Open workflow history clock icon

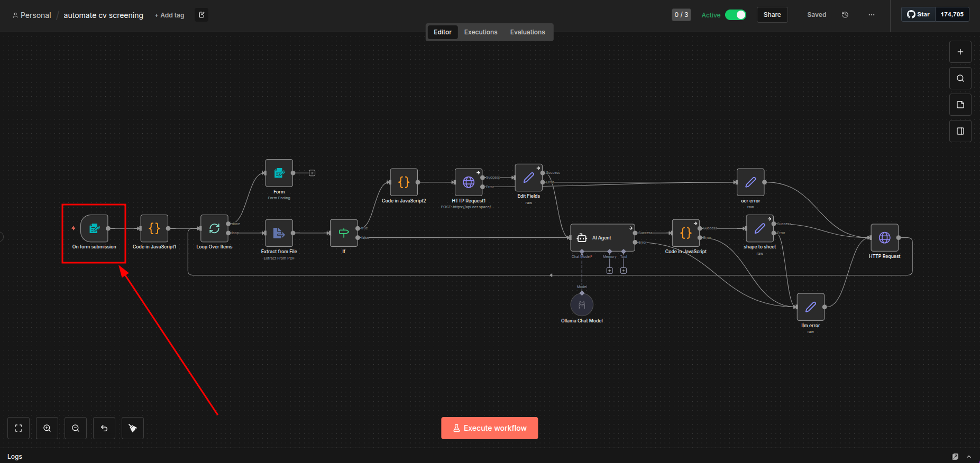point(845,15)
